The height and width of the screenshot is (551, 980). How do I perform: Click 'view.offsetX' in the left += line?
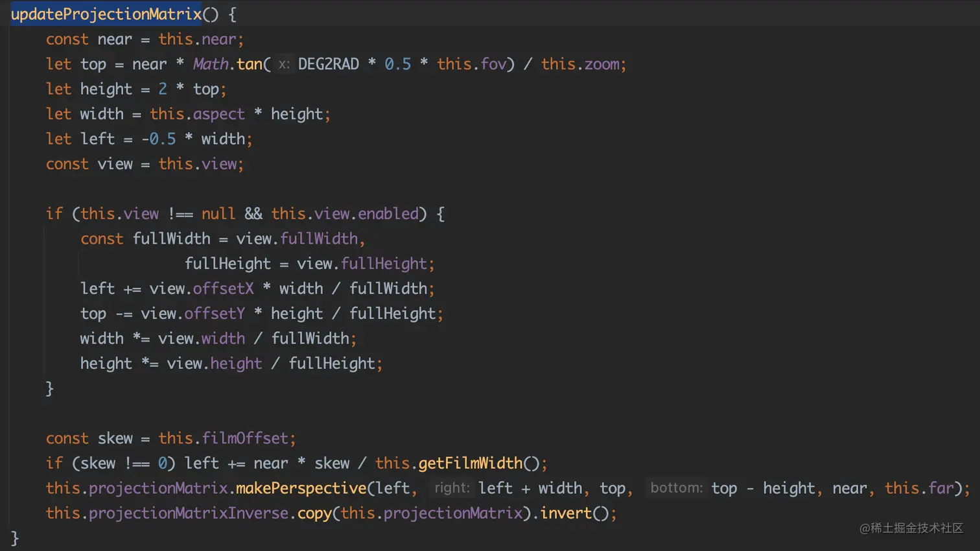click(x=202, y=288)
